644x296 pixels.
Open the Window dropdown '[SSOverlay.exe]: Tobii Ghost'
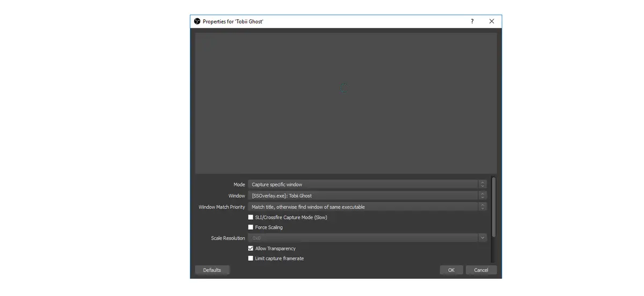pyautogui.click(x=367, y=196)
